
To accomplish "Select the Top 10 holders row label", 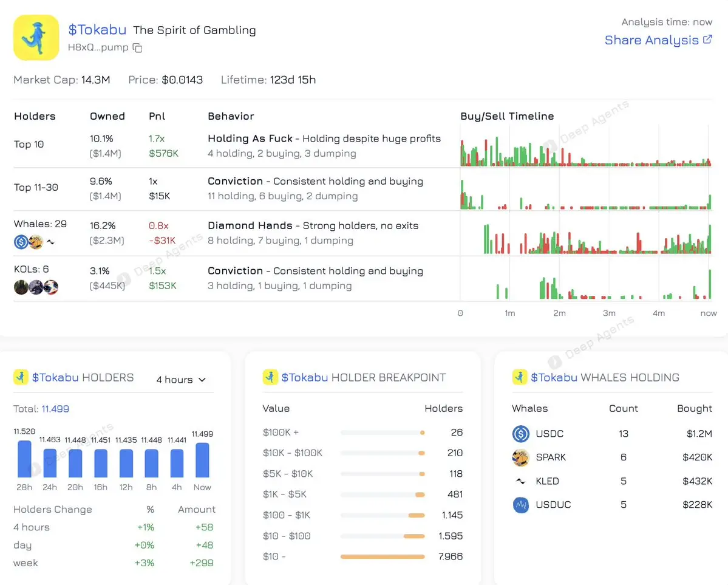I will (x=29, y=144).
